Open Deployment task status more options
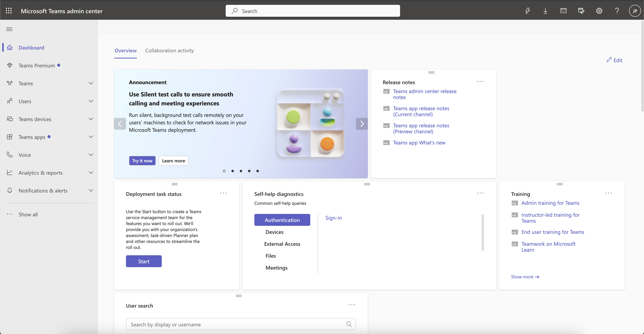Viewport: 644px width, 334px height. [x=223, y=193]
